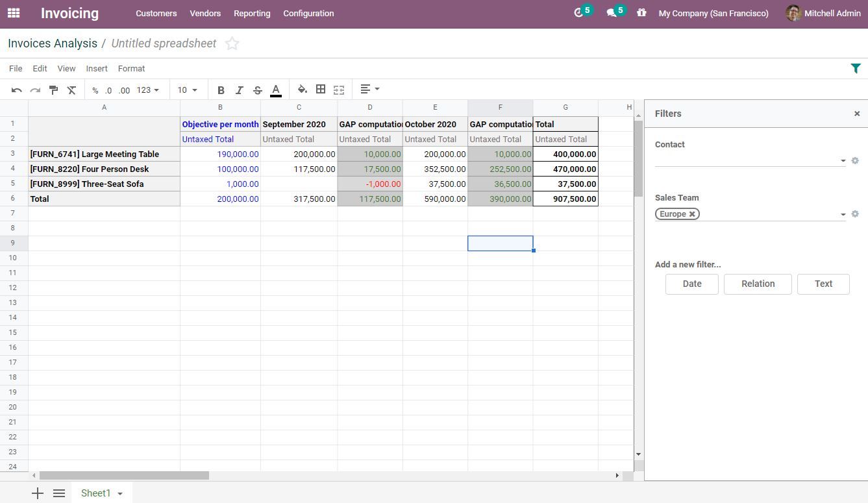Open the conversations messages icon

(x=612, y=12)
